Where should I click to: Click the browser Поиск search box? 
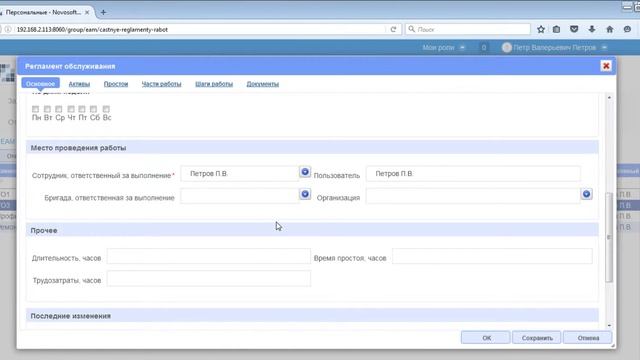pos(468,29)
